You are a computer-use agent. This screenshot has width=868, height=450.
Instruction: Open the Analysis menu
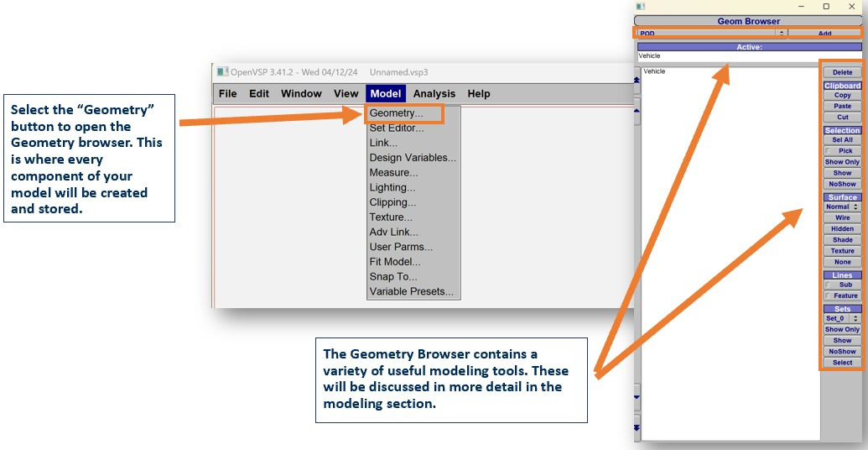(x=434, y=94)
